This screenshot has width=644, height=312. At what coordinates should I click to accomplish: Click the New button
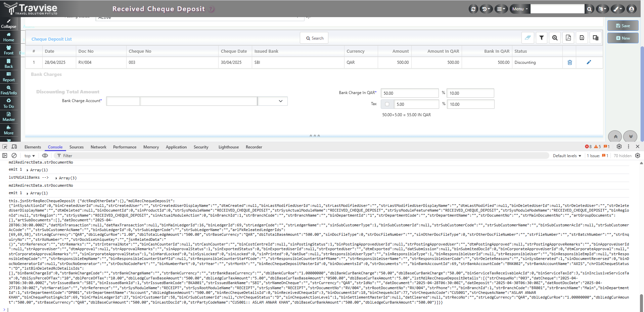[x=623, y=38]
